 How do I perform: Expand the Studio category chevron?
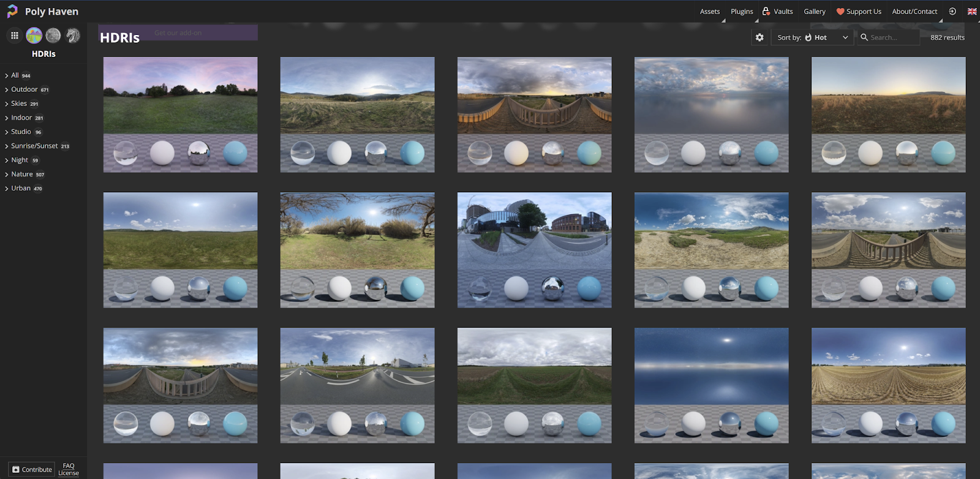click(6, 132)
